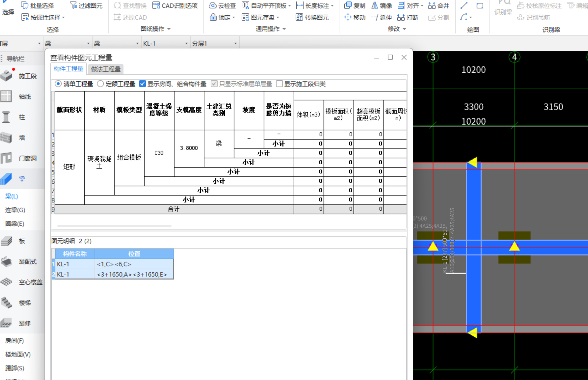This screenshot has height=380, width=588.
Task: Choose the rectangle drawing tool
Action: tap(480, 5)
